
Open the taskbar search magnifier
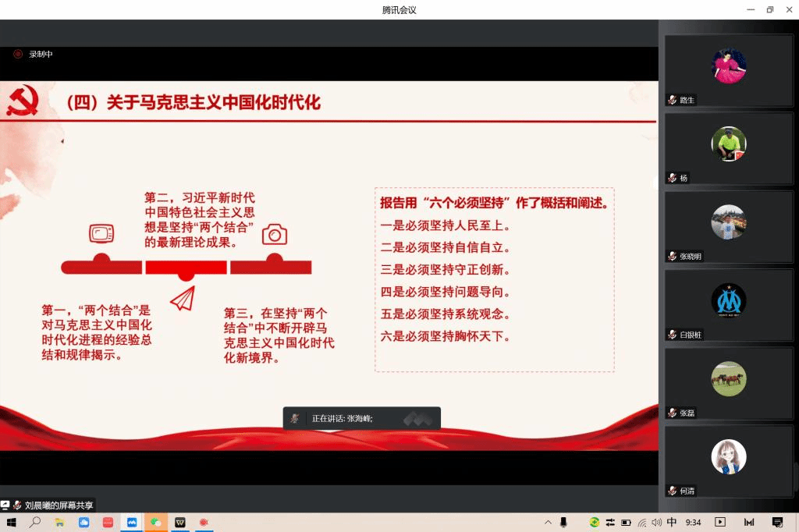tap(35, 523)
